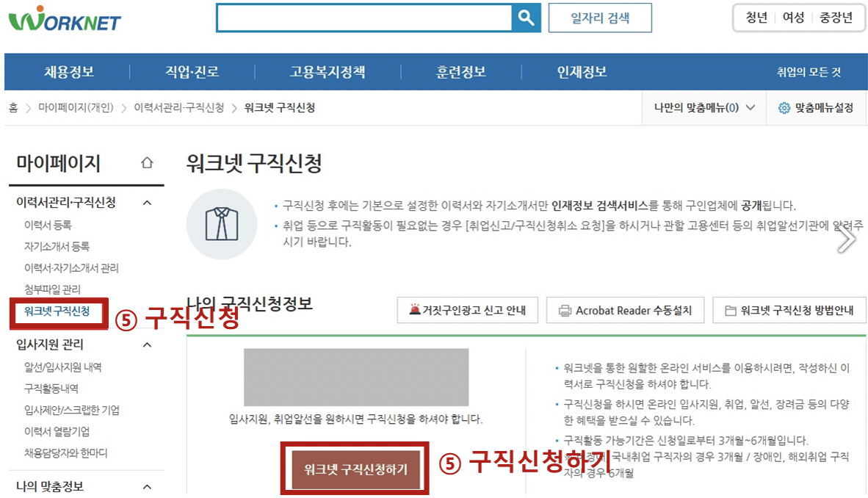Click the shirt and tie illustration

(222, 224)
